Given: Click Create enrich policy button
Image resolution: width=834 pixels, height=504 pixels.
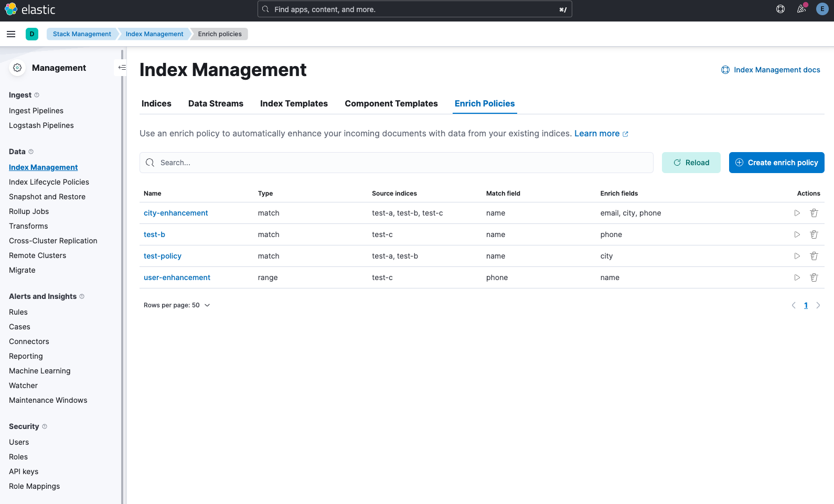Looking at the screenshot, I should [776, 163].
